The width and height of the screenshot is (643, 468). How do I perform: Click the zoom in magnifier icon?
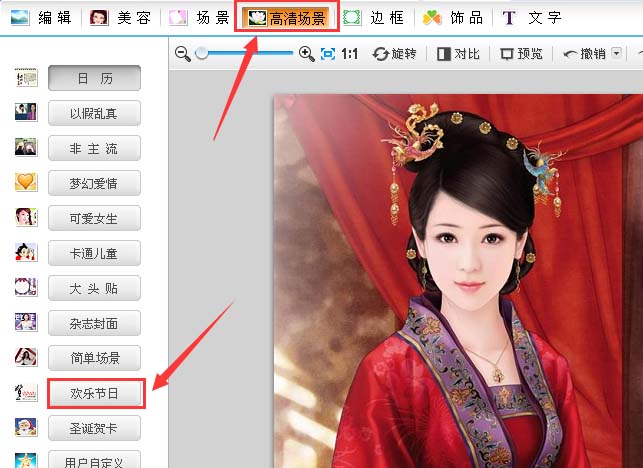tap(306, 54)
